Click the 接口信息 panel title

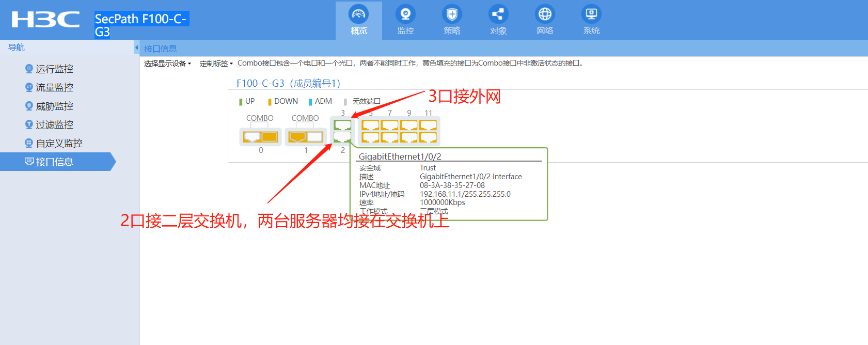pos(160,49)
